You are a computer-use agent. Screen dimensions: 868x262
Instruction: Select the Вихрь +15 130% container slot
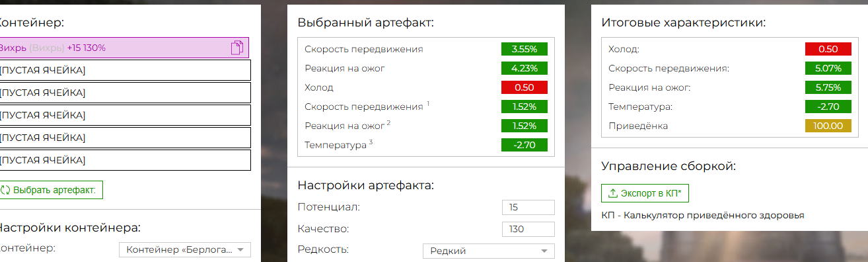coord(124,48)
